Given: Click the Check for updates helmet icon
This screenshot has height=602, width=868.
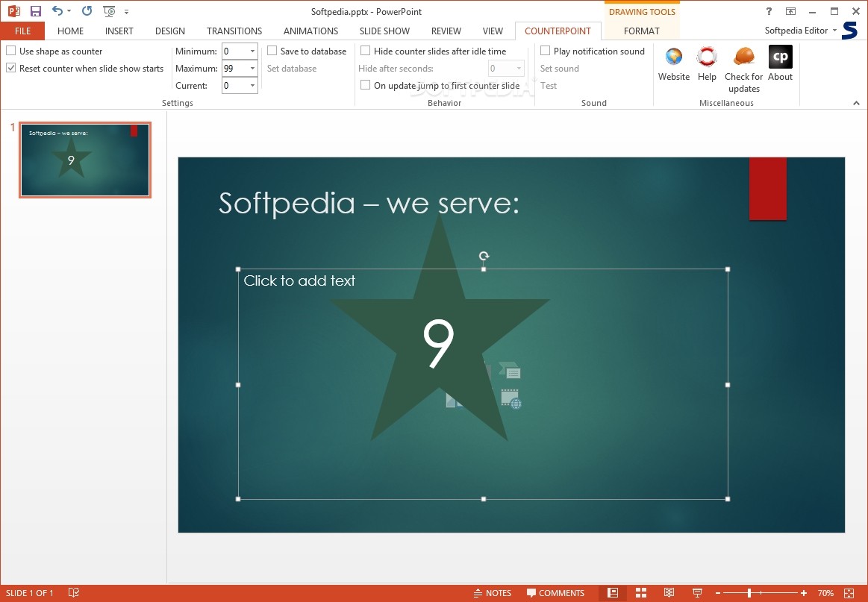Looking at the screenshot, I should pos(744,57).
